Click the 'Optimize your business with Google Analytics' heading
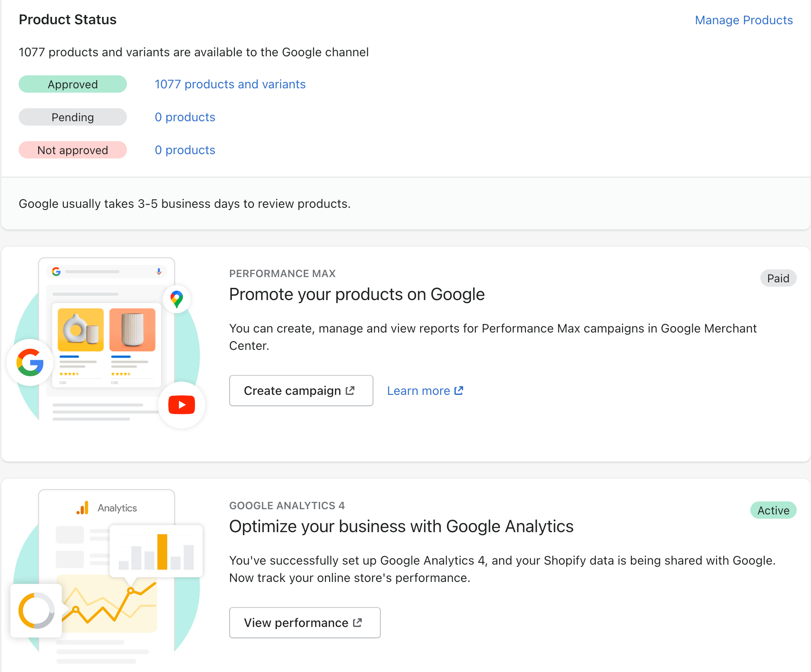 tap(401, 527)
